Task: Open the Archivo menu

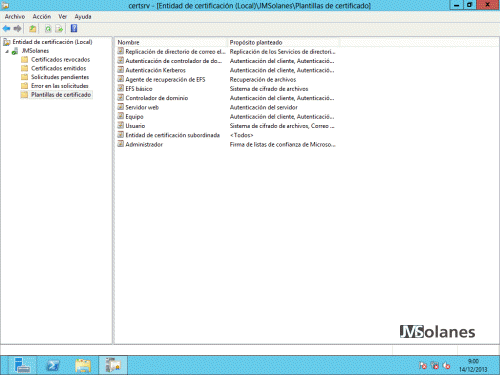Action: (15, 16)
